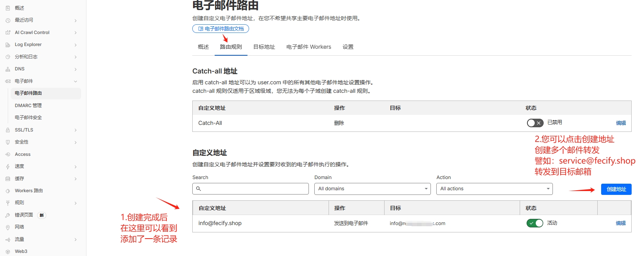
Task: Click the Log Explorer sidebar icon
Action: tap(8, 45)
